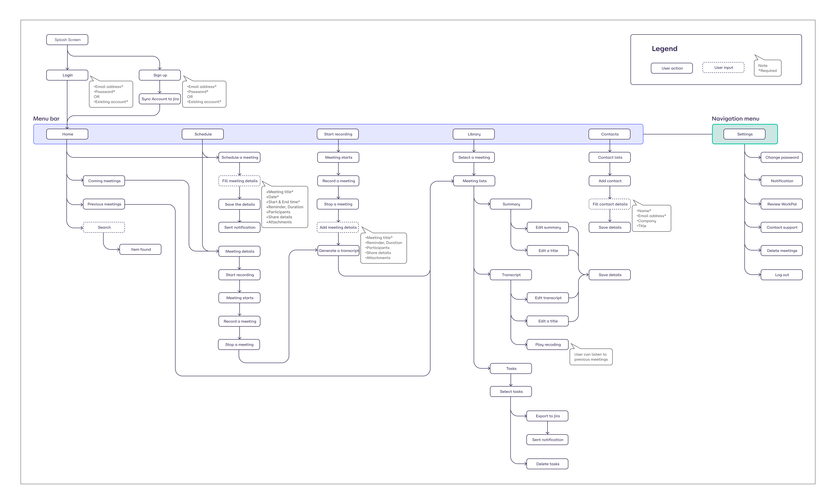Click the Menu bar heading label
Screen dimensions: 836x504
[x=46, y=118]
